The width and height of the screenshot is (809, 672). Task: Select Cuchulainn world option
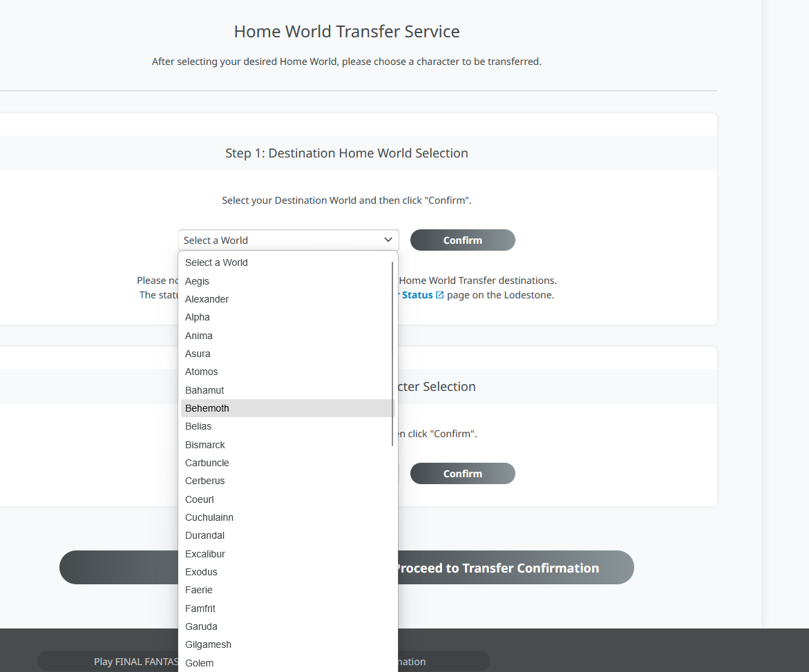(287, 518)
